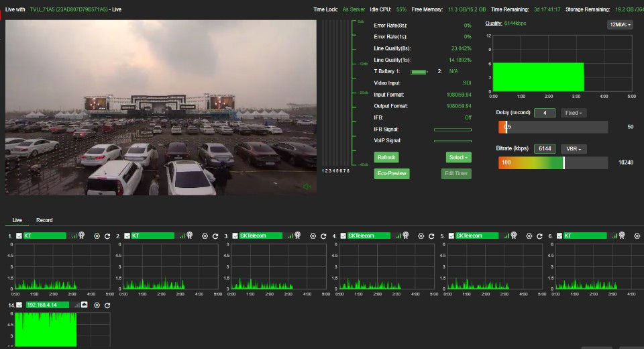644x349 pixels.
Task: Click the Delay seconds input field
Action: pyautogui.click(x=545, y=113)
